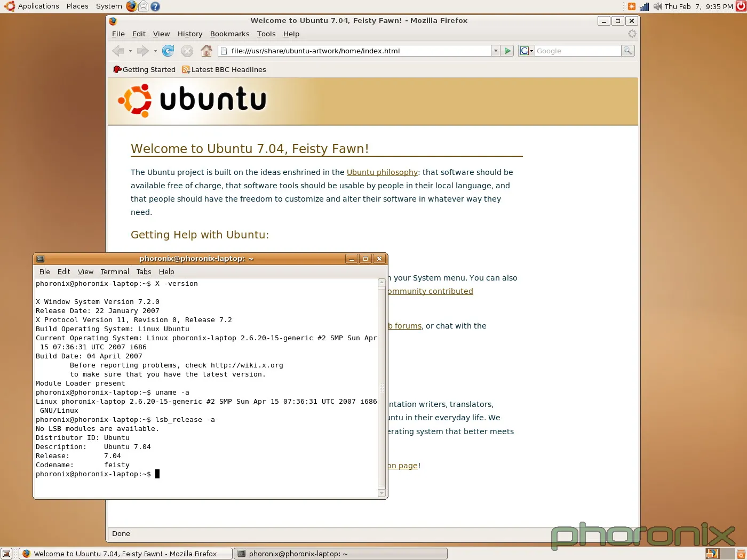Screen dimensions: 747x560
Task: Click the search magnifier icon
Action: click(628, 51)
